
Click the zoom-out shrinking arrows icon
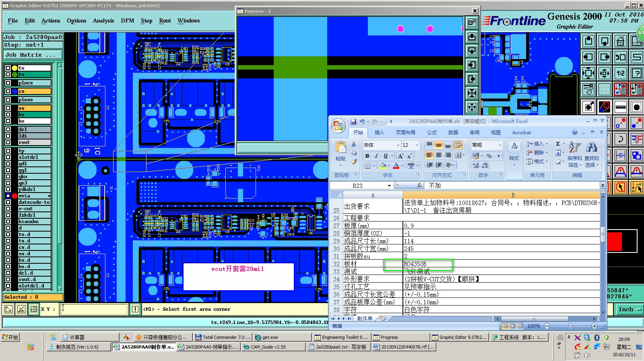(605, 73)
